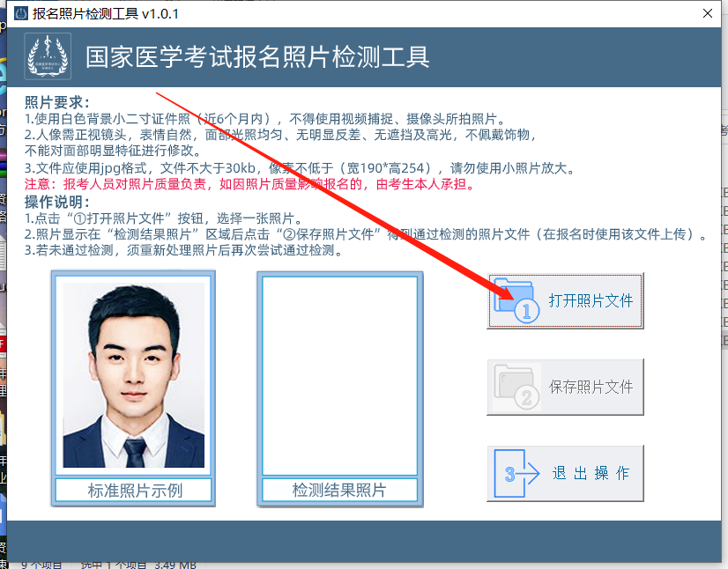Click the title bar text 报名照片检测工具
The width and height of the screenshot is (728, 569).
[84, 13]
